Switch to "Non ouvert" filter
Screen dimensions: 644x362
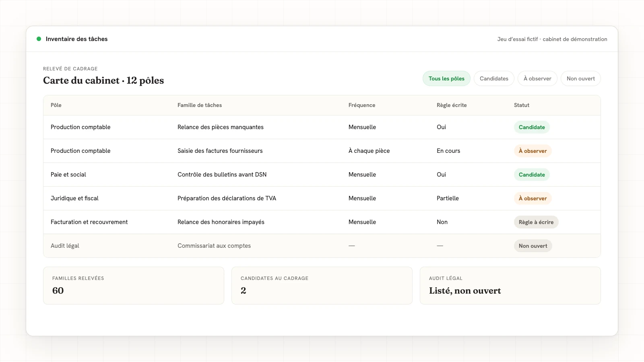click(x=580, y=78)
